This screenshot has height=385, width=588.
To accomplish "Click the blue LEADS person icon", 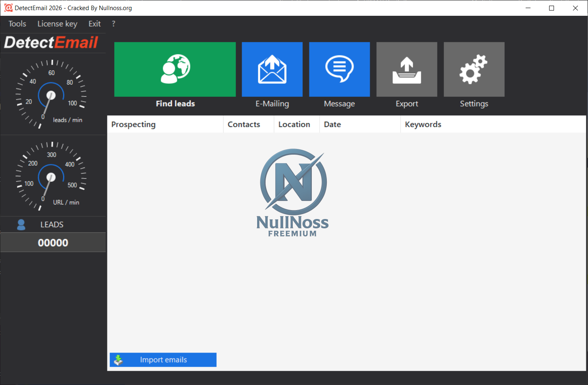I will tap(21, 225).
